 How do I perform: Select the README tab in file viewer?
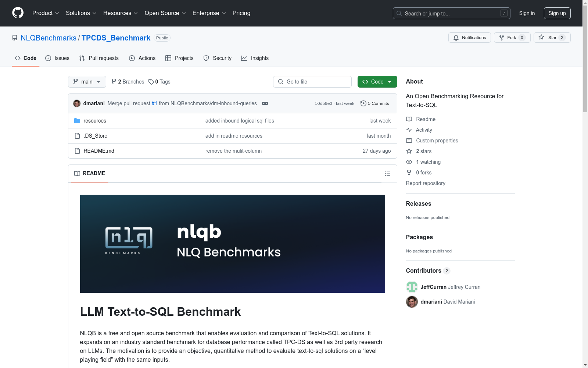[x=90, y=173]
